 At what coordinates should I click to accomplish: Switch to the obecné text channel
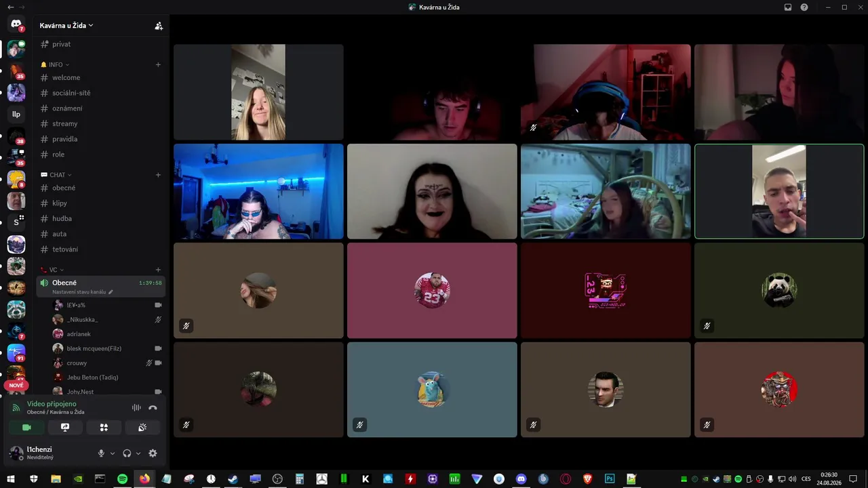pyautogui.click(x=100, y=188)
